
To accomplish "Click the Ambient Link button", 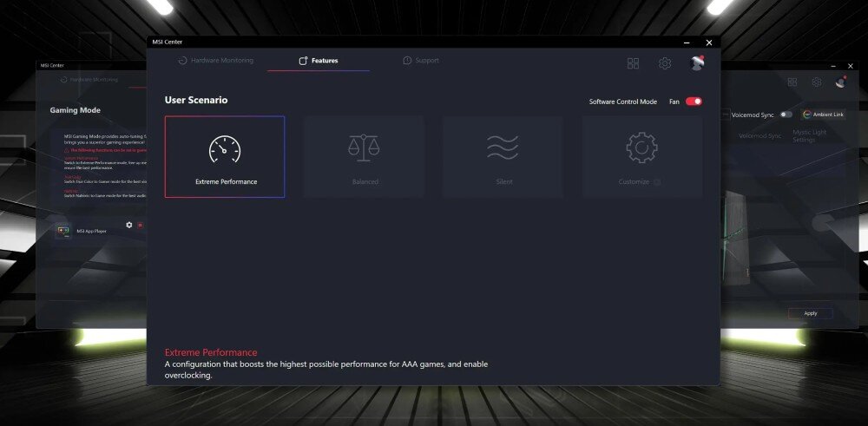I will click(x=823, y=115).
